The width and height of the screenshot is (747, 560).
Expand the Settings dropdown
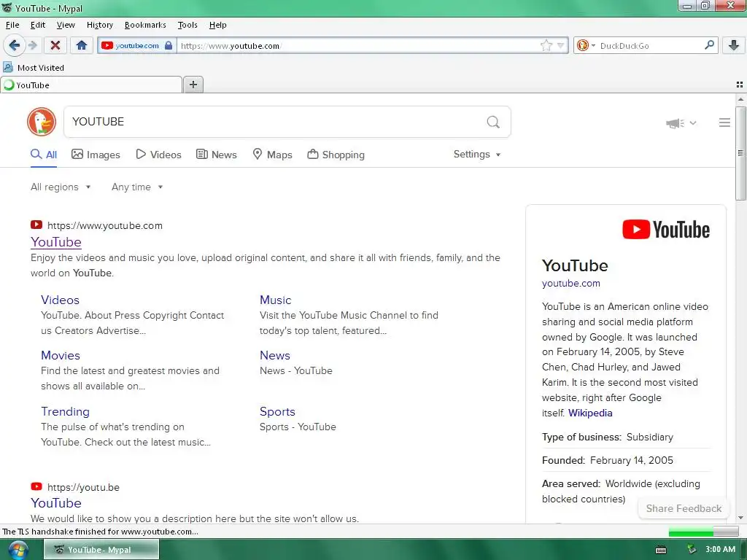[477, 155]
